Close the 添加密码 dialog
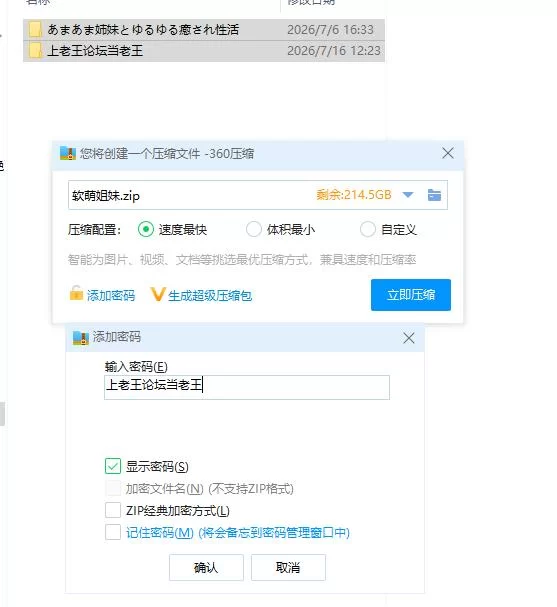The image size is (557, 607). [x=408, y=338]
